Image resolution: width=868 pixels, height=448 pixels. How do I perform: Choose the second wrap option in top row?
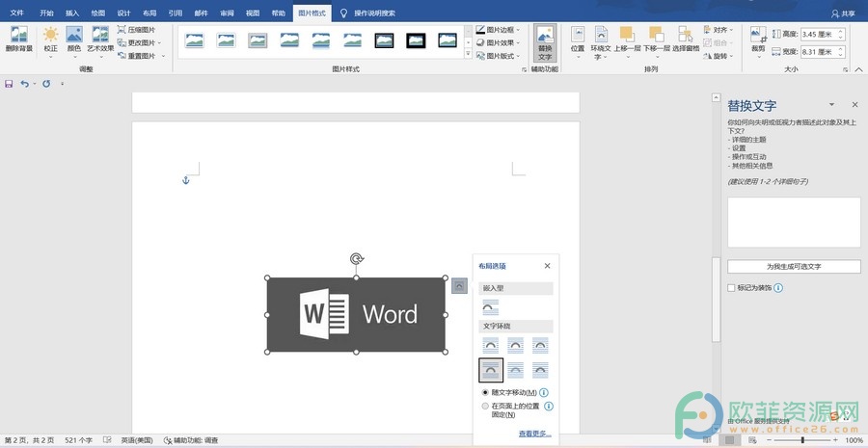point(515,345)
